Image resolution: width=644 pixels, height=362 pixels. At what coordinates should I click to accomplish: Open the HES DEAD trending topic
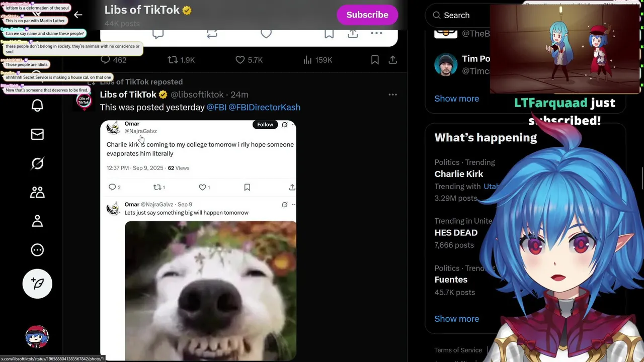[456, 233]
